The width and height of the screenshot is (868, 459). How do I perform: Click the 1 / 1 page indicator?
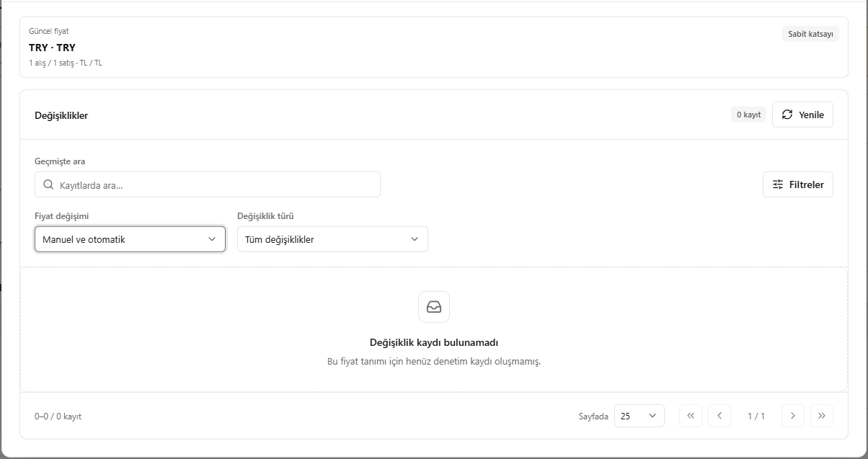coord(756,416)
